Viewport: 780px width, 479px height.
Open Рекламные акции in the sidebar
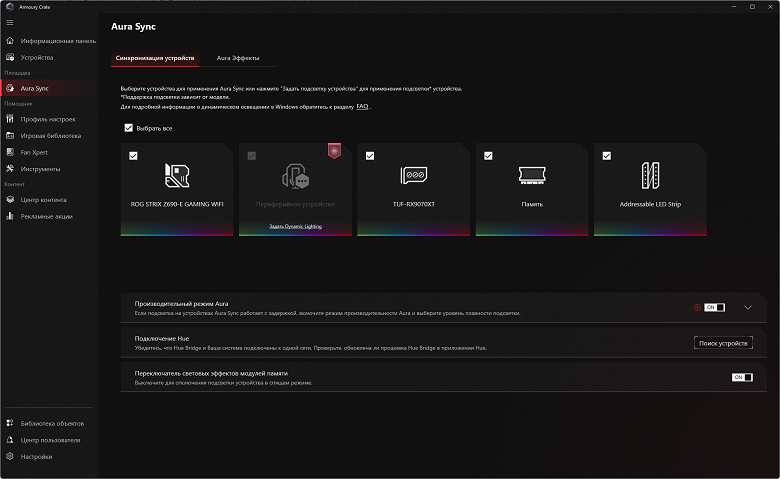[47, 216]
